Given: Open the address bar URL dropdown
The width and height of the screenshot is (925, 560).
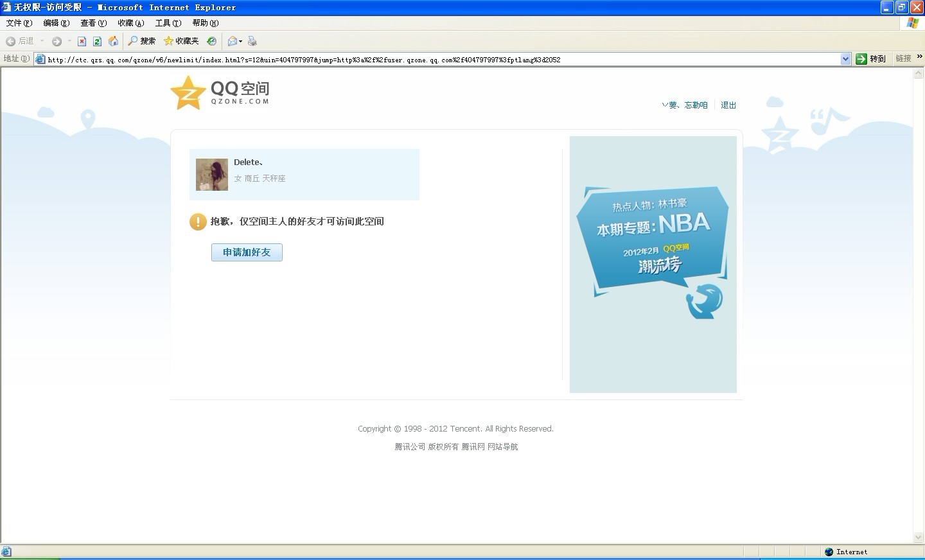Looking at the screenshot, I should [x=845, y=59].
